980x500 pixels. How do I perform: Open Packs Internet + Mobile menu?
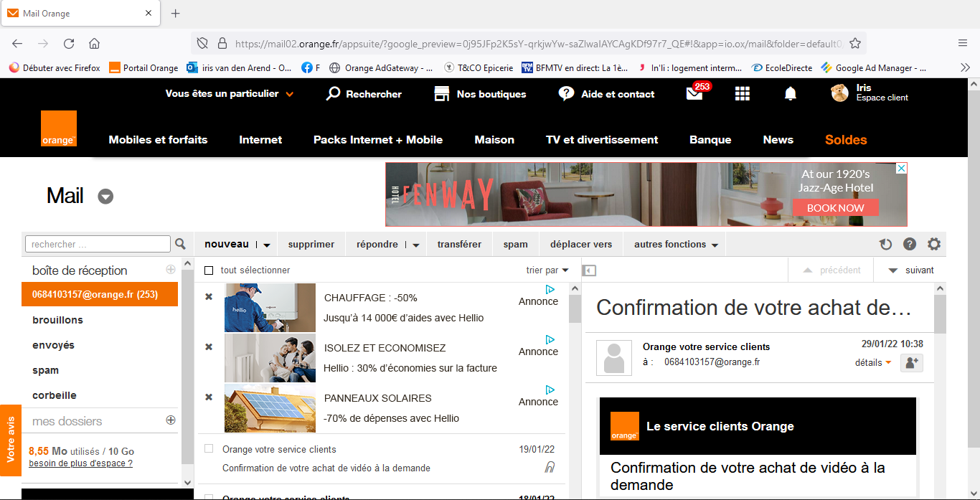[x=378, y=140]
